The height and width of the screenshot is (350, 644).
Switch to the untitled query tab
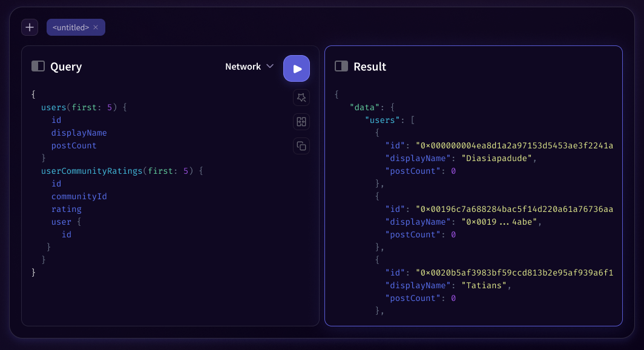pos(71,27)
